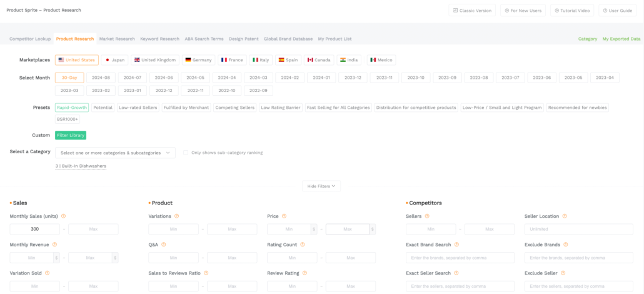
Task: Open Global Brand Database tab
Action: (x=288, y=39)
